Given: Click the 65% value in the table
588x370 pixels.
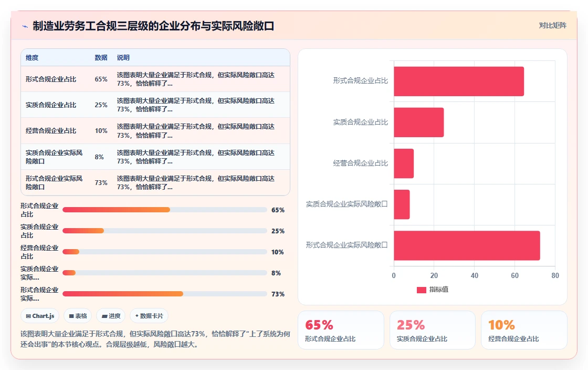Looking at the screenshot, I should [101, 79].
